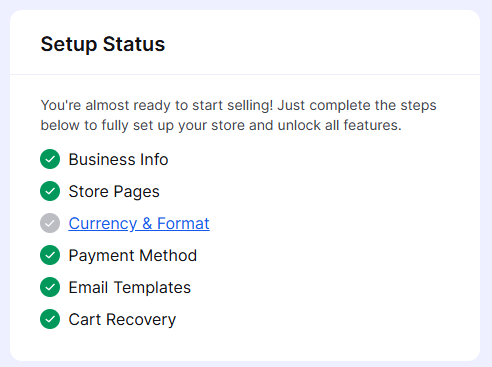The width and height of the screenshot is (492, 367).
Task: Select the Cart Recovery step label
Action: pos(122,320)
